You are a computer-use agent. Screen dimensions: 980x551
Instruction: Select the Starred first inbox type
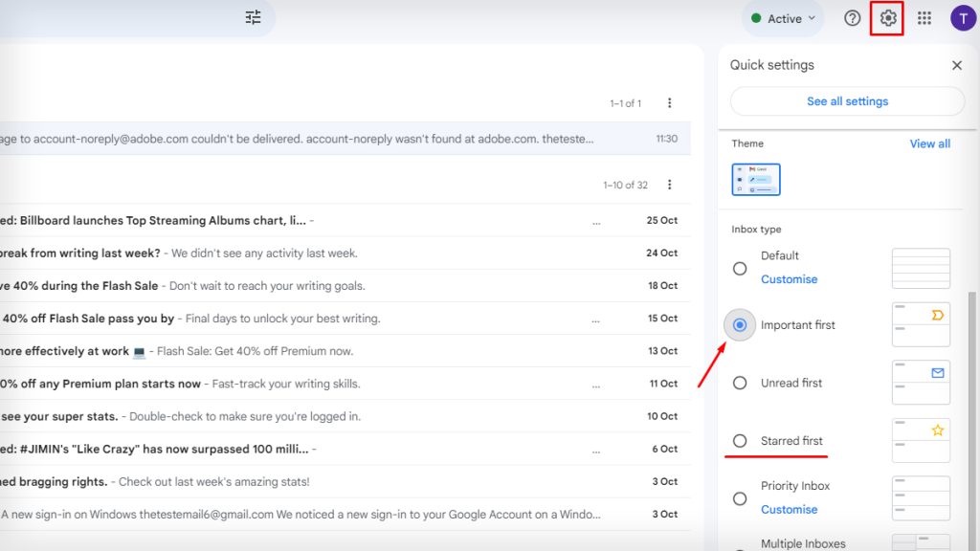[739, 440]
